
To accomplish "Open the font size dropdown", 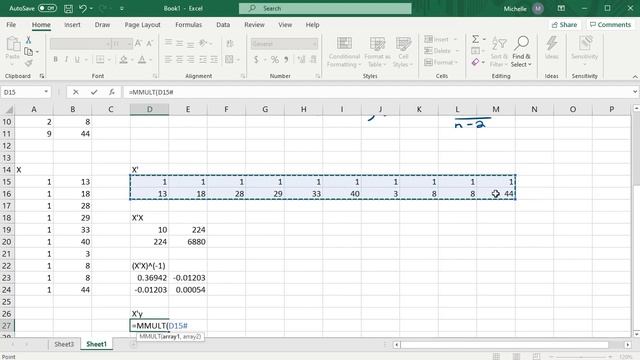I will (130, 44).
